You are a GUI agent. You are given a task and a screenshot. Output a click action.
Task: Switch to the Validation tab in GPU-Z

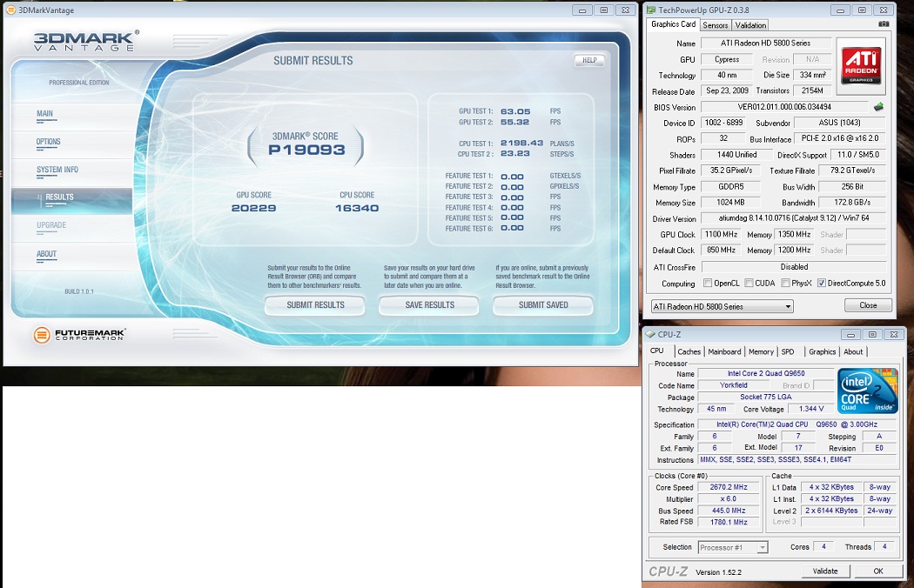tap(750, 25)
